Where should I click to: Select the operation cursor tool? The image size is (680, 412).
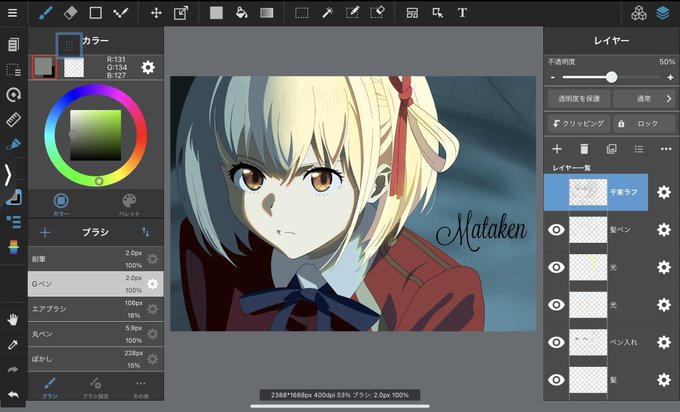[438, 13]
